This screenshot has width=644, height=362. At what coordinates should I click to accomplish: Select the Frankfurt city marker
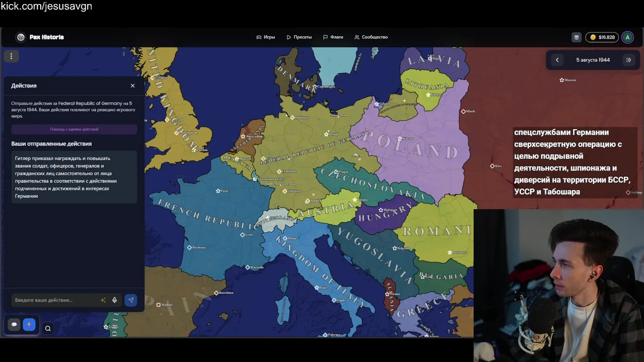pos(279,171)
